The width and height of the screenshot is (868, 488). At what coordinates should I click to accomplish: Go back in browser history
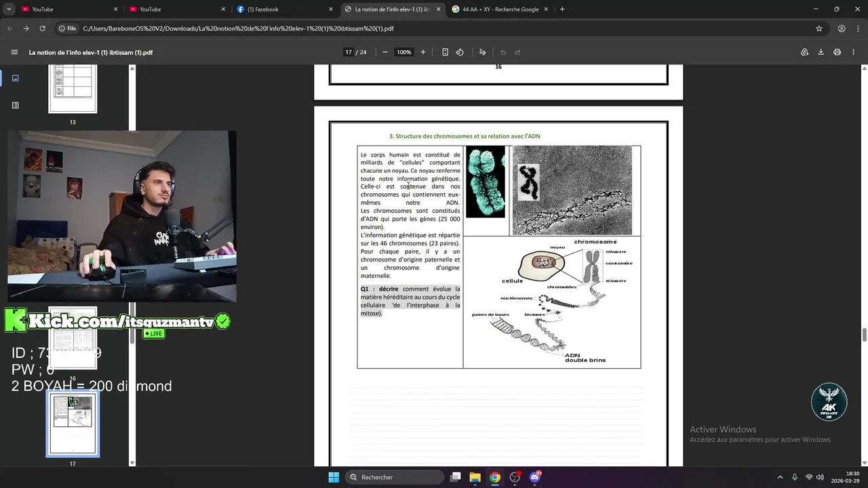point(9,28)
